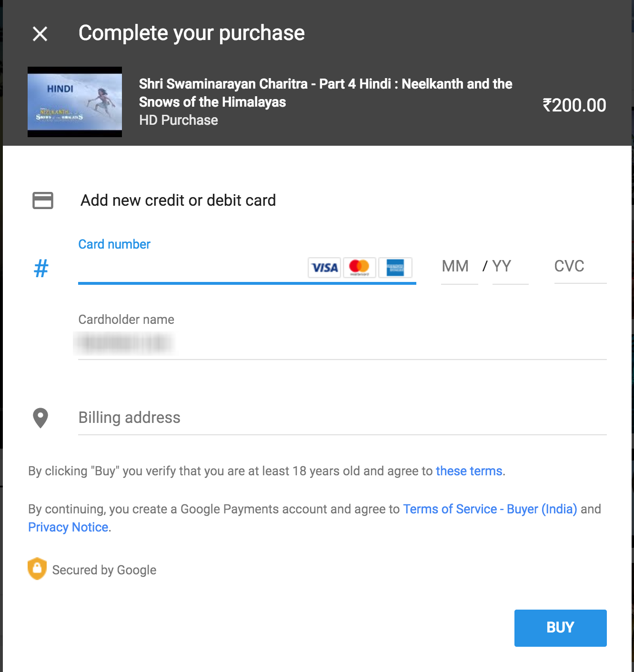
Task: Click the Secured by Google shield icon
Action: coord(37,569)
